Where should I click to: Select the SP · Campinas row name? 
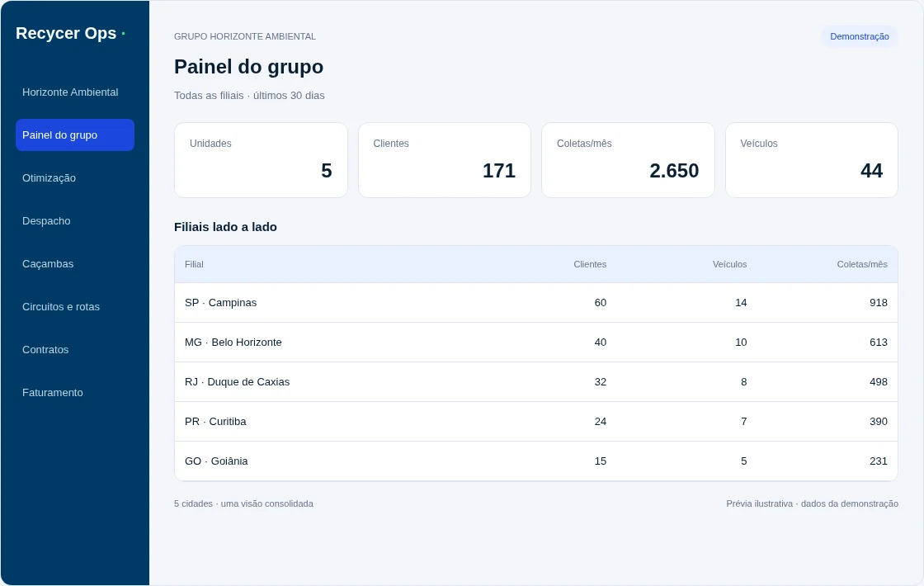coord(221,303)
